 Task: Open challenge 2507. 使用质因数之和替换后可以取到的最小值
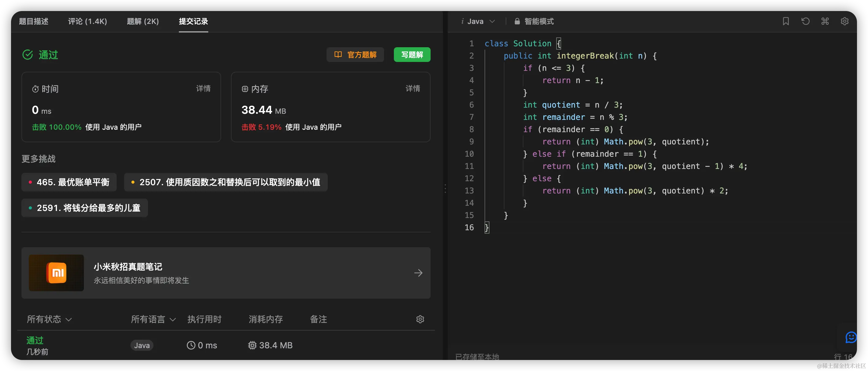coord(226,182)
